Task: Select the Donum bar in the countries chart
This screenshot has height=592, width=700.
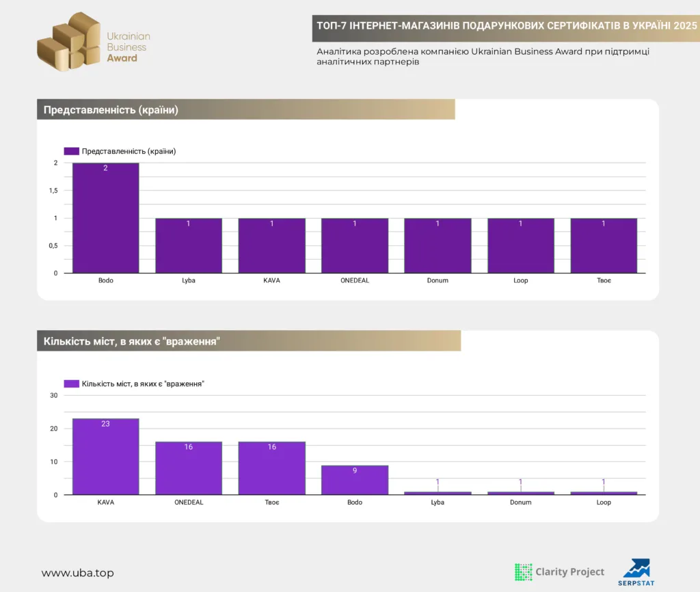Action: [437, 245]
